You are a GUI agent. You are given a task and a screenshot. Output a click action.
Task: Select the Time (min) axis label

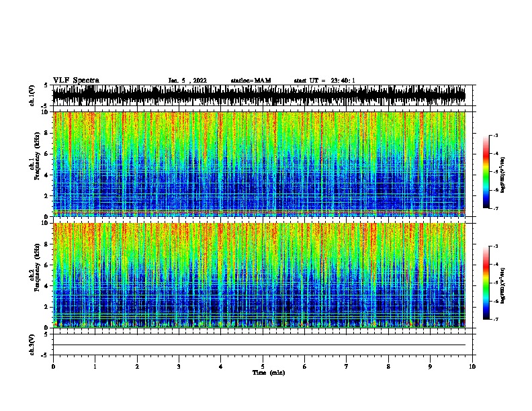269,373
